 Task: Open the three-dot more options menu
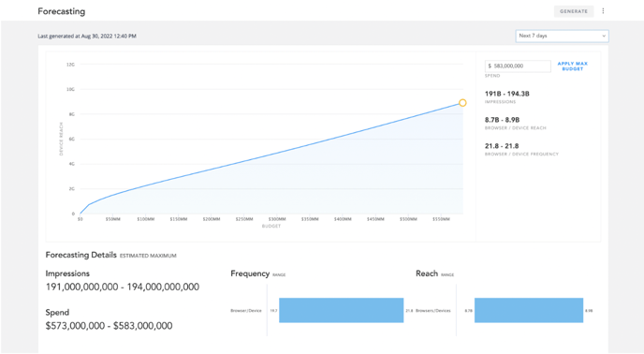pyautogui.click(x=603, y=11)
